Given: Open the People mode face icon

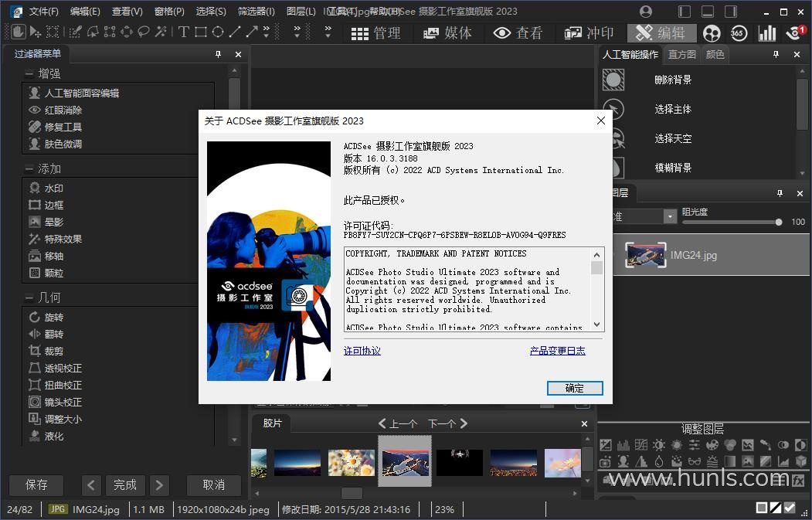Looking at the screenshot, I should [x=712, y=33].
